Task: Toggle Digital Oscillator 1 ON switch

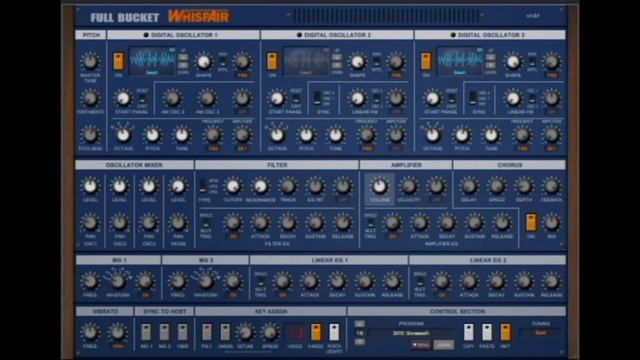Action: [119, 62]
